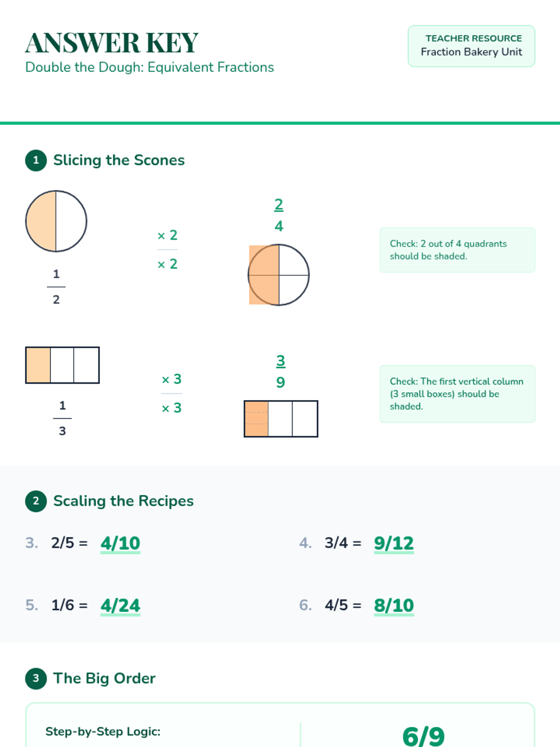560x747 pixels.
Task: Click the large 6/9 answer
Action: (423, 735)
